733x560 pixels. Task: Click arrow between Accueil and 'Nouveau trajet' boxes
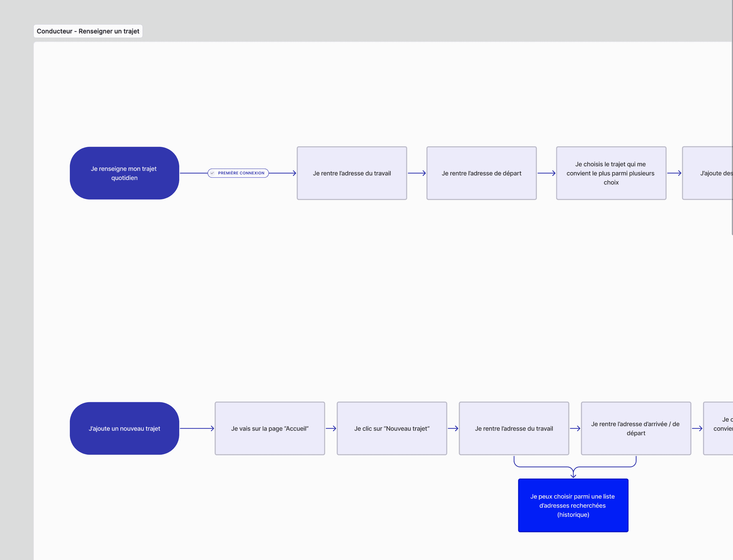click(x=331, y=428)
